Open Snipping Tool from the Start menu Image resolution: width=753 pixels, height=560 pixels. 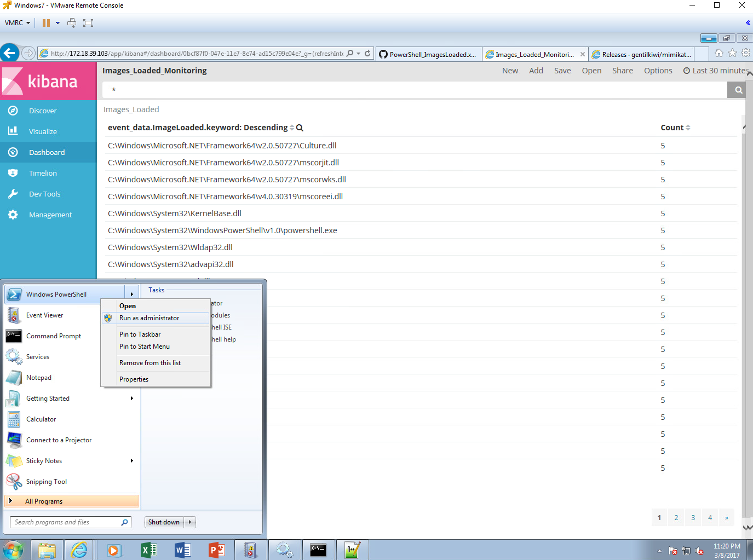pos(72,482)
